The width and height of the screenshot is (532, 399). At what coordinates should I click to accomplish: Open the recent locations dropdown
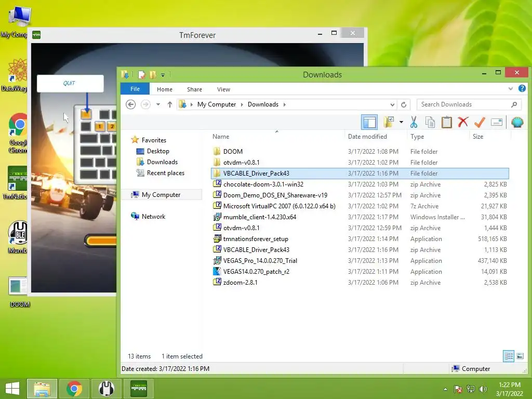tap(158, 104)
